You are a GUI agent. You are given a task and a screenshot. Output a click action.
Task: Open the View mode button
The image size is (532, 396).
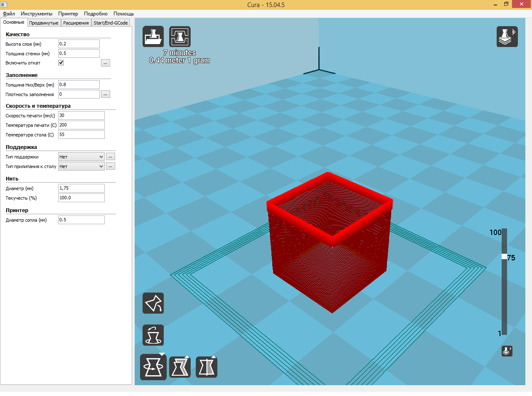tap(507, 37)
